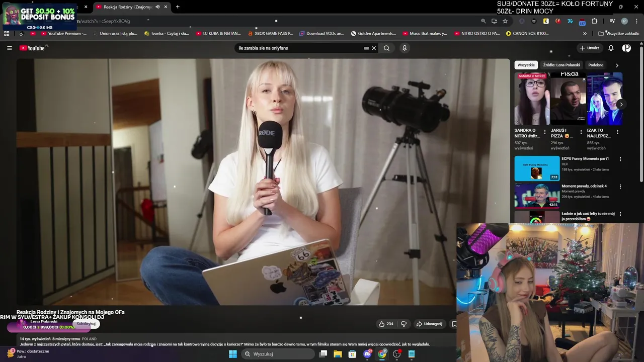
Task: Open options for Moment prawdy, odcinek 4
Action: 620,187
